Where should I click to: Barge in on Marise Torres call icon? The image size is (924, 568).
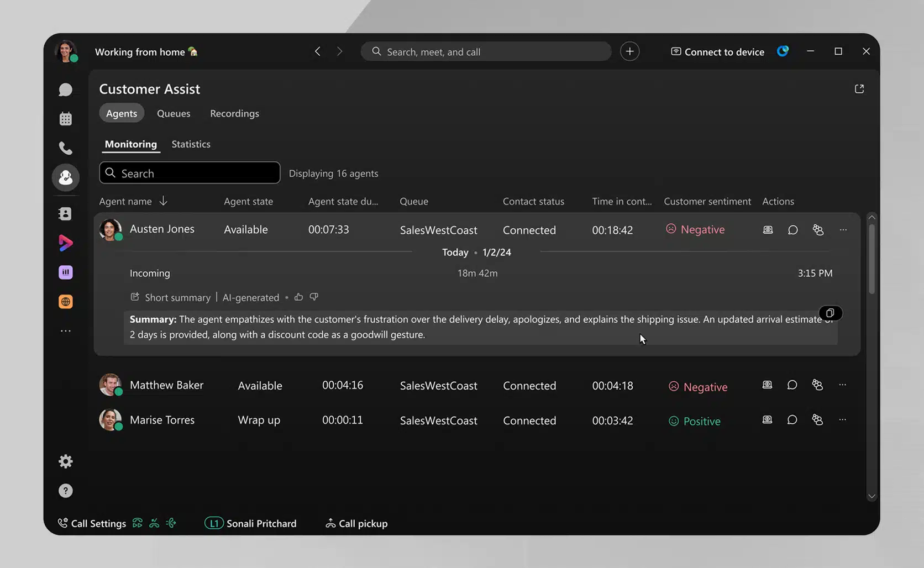[817, 420]
